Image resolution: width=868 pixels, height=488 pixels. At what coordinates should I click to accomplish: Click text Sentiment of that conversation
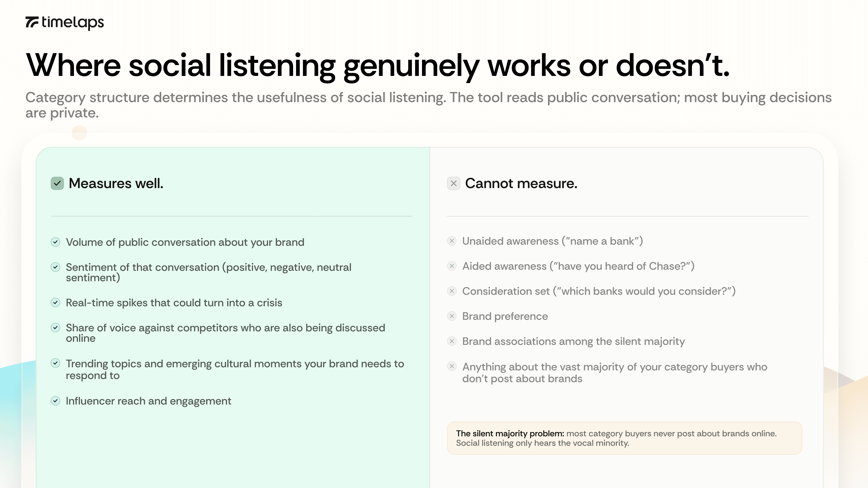point(209,272)
